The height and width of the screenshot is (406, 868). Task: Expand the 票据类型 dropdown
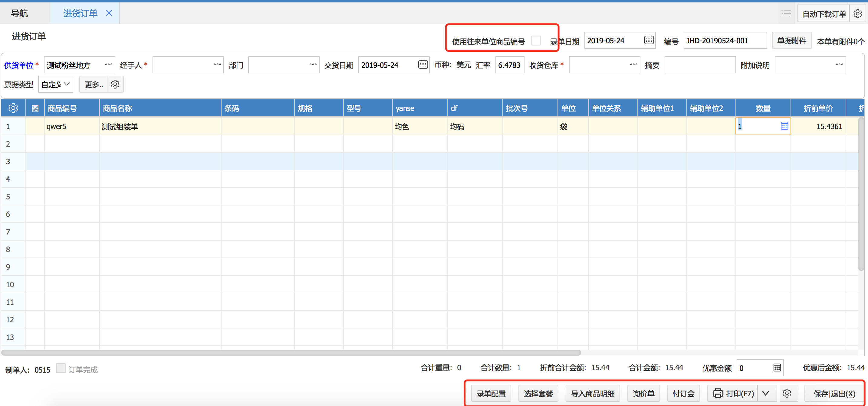point(56,84)
